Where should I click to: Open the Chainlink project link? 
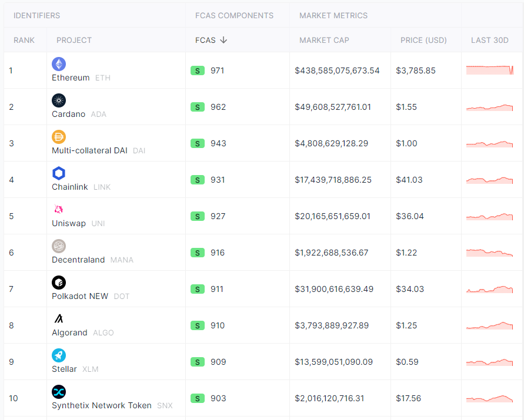coord(70,187)
